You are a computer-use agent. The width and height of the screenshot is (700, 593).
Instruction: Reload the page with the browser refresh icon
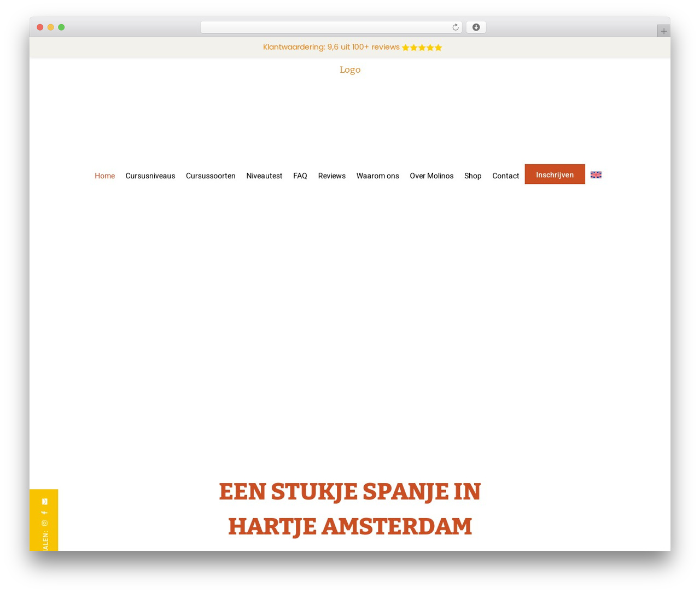tap(455, 27)
